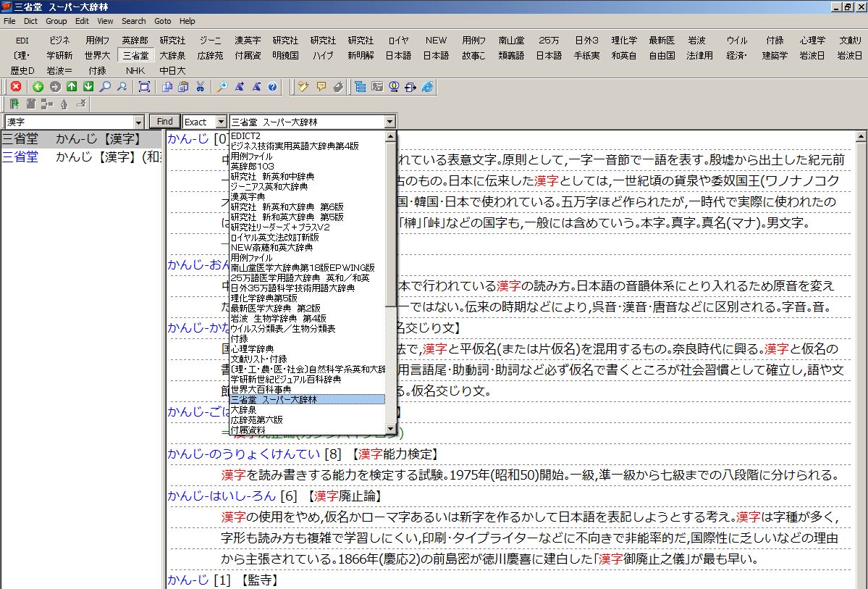Viewport: 868px width, 589px height.
Task: Pick 漢英字典 in the dictionary dropdown
Action: click(307, 197)
